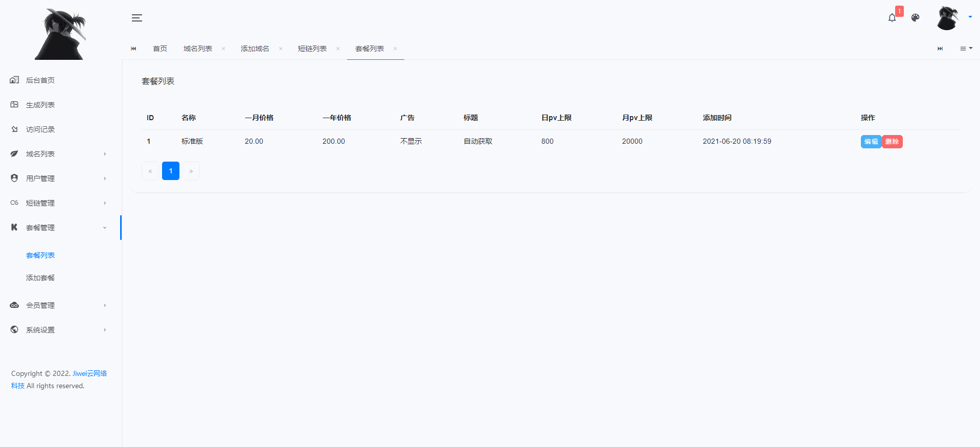Collapse the 套餐管理 sidebar menu
This screenshot has height=447, width=980.
(x=57, y=228)
